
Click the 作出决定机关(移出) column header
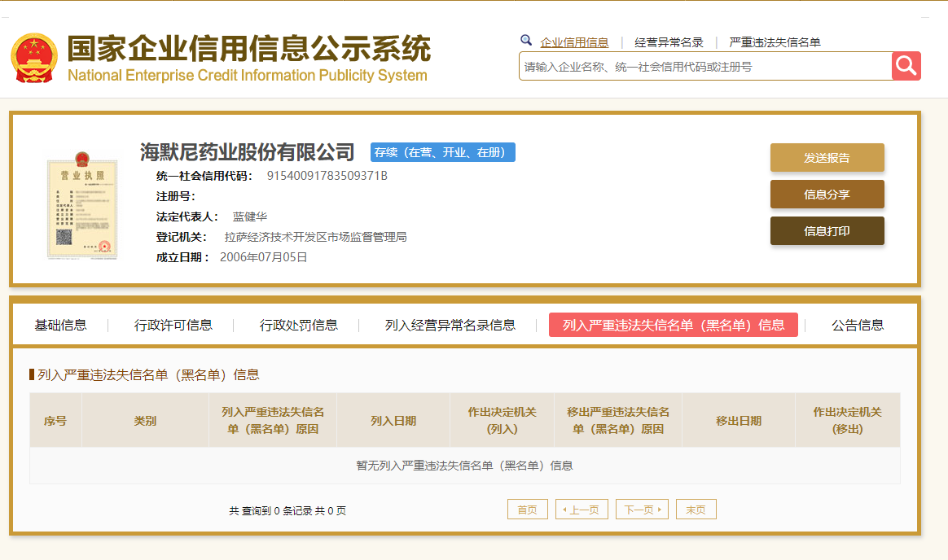coord(848,421)
